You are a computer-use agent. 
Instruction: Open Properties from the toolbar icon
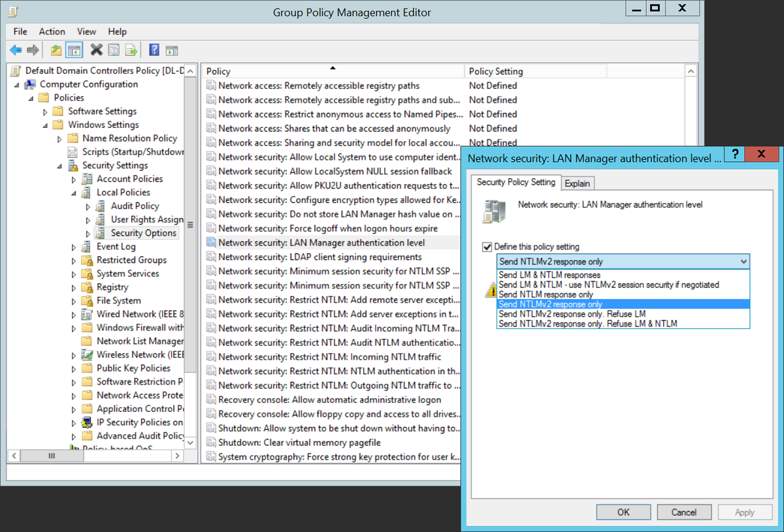click(114, 50)
